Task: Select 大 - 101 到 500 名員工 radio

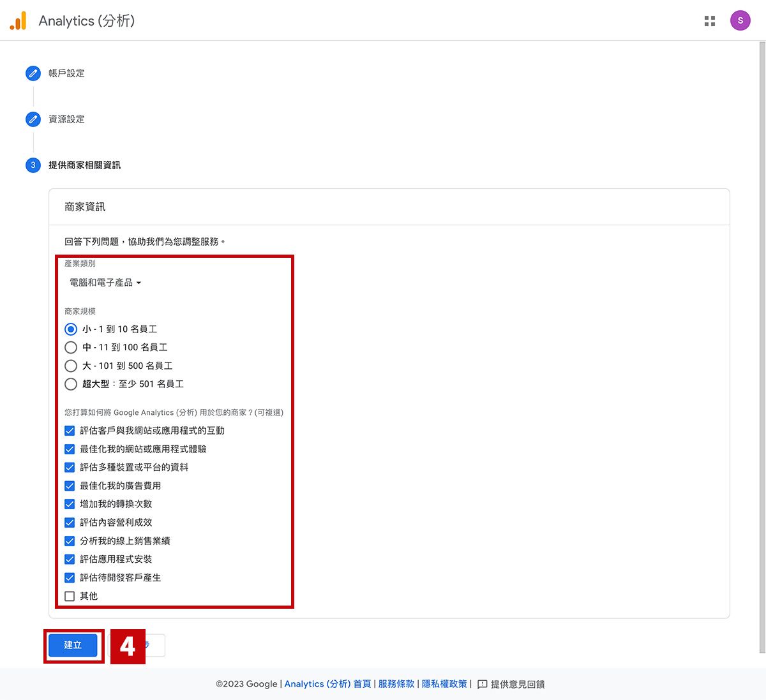Action: (71, 366)
